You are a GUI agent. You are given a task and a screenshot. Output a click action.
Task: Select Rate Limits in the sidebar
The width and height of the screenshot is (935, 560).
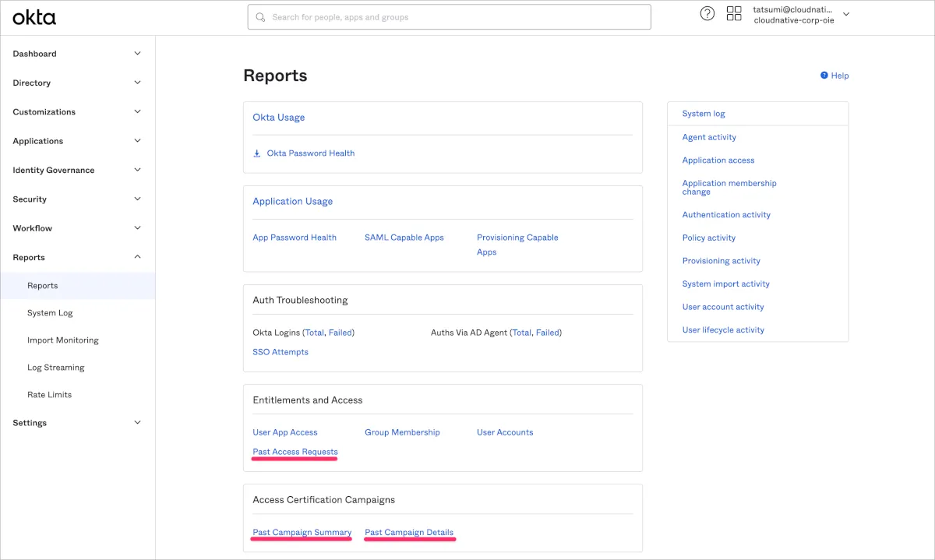49,395
